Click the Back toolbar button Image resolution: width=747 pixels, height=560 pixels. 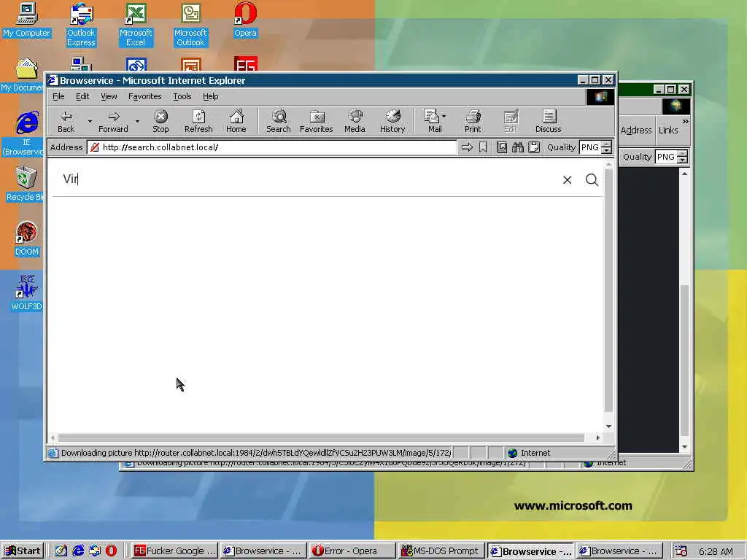66,122
